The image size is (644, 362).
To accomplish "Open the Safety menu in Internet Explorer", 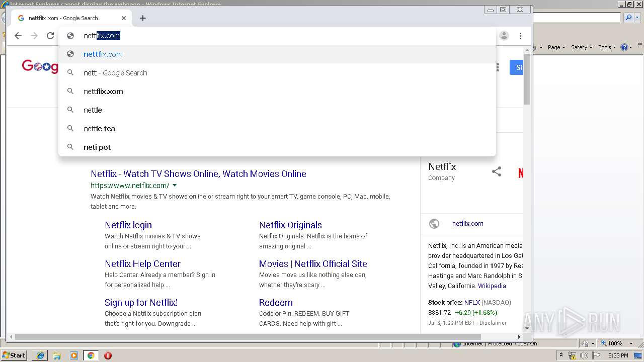I will click(x=582, y=47).
